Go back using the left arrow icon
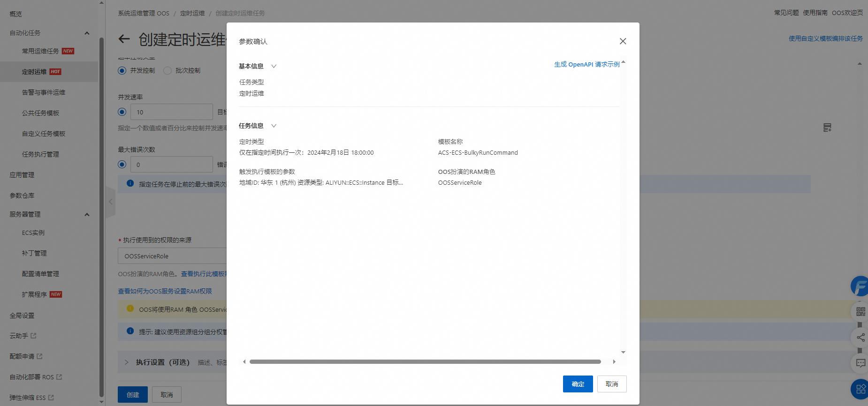 (x=124, y=39)
